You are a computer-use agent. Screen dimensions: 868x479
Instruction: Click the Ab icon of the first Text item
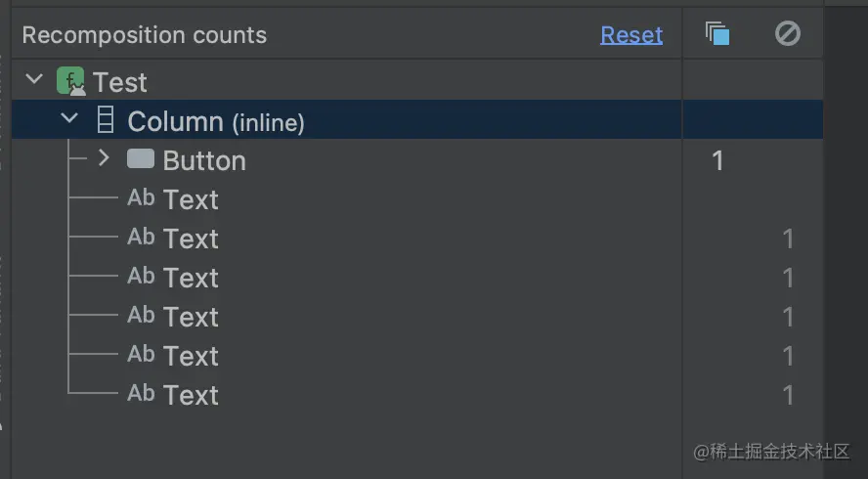141,197
